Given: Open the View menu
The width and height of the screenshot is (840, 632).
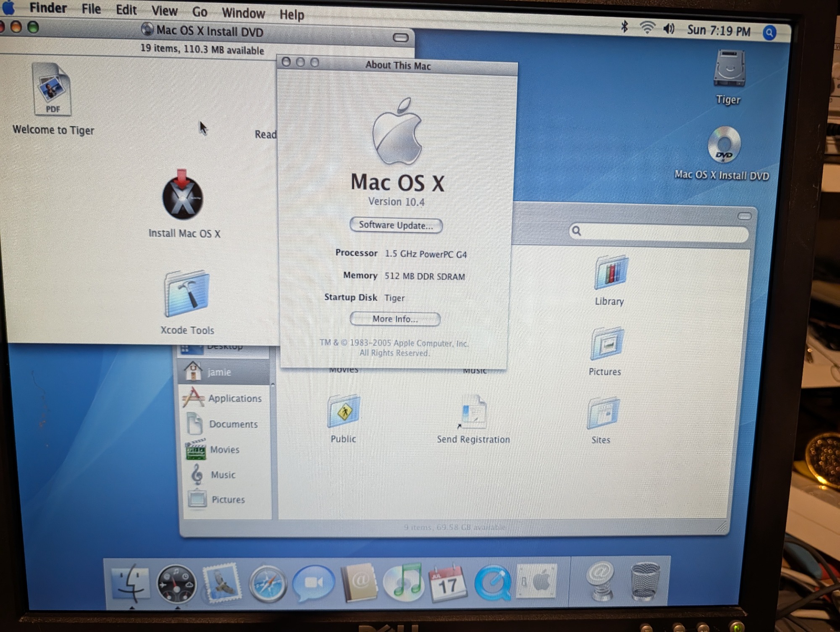Looking at the screenshot, I should click(164, 10).
